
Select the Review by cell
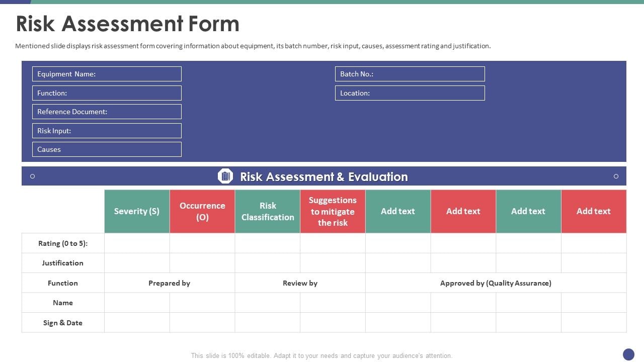(300, 283)
